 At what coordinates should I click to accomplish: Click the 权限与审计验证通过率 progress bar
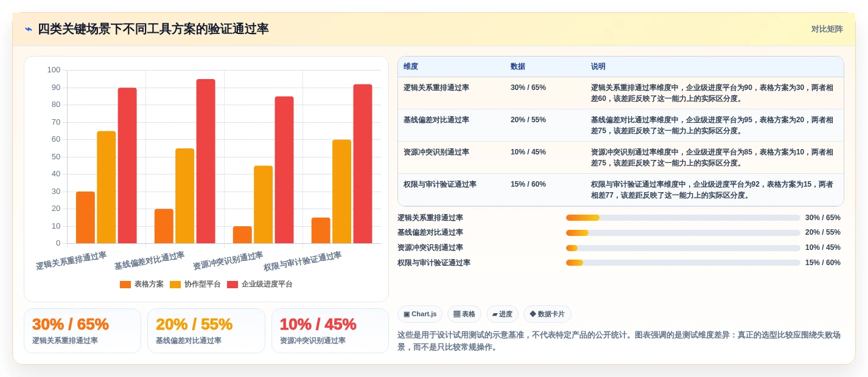683,263
